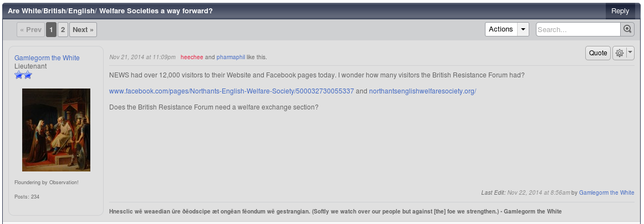The image size is (644, 224).
Task: Open heechee's user profile
Action: click(192, 58)
